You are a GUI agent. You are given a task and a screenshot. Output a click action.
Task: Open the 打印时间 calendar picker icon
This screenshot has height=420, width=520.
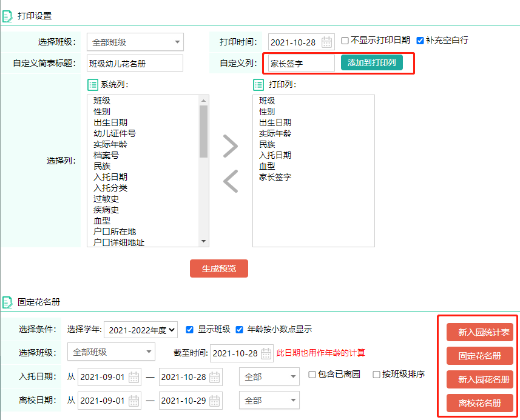326,42
